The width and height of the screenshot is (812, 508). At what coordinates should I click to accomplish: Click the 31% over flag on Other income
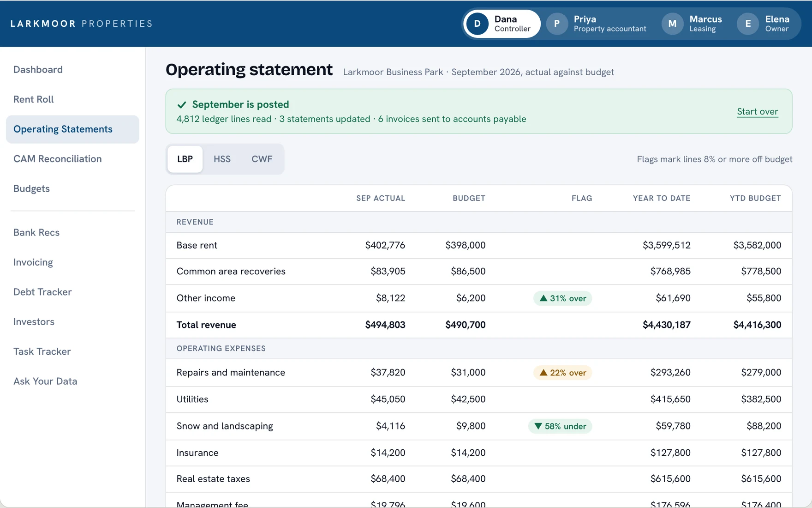(562, 298)
